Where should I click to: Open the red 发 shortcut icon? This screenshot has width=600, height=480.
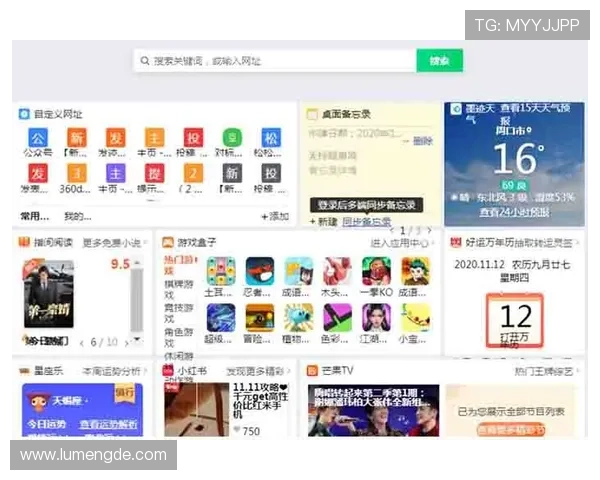(x=38, y=173)
